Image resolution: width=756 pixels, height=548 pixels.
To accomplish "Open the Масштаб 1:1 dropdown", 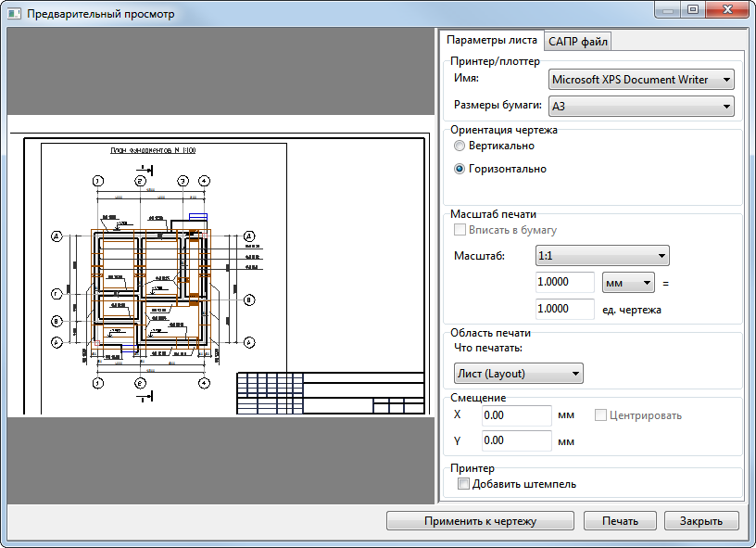I will 602,256.
